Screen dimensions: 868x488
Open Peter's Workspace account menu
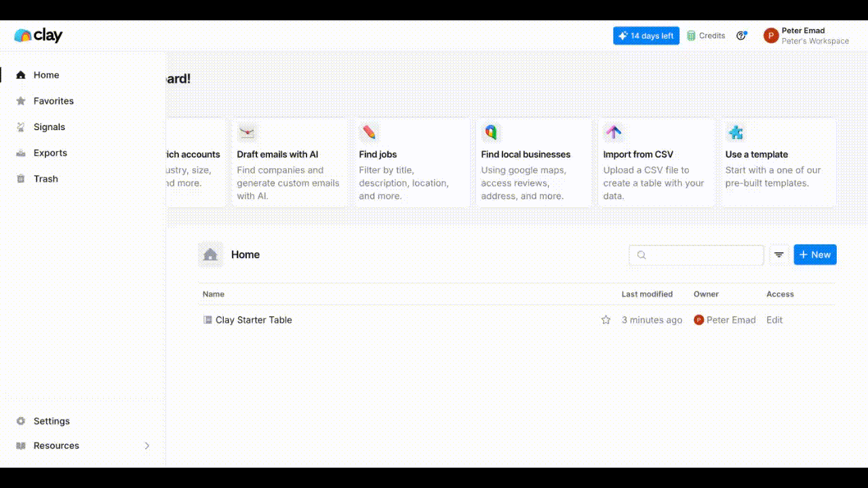click(807, 35)
